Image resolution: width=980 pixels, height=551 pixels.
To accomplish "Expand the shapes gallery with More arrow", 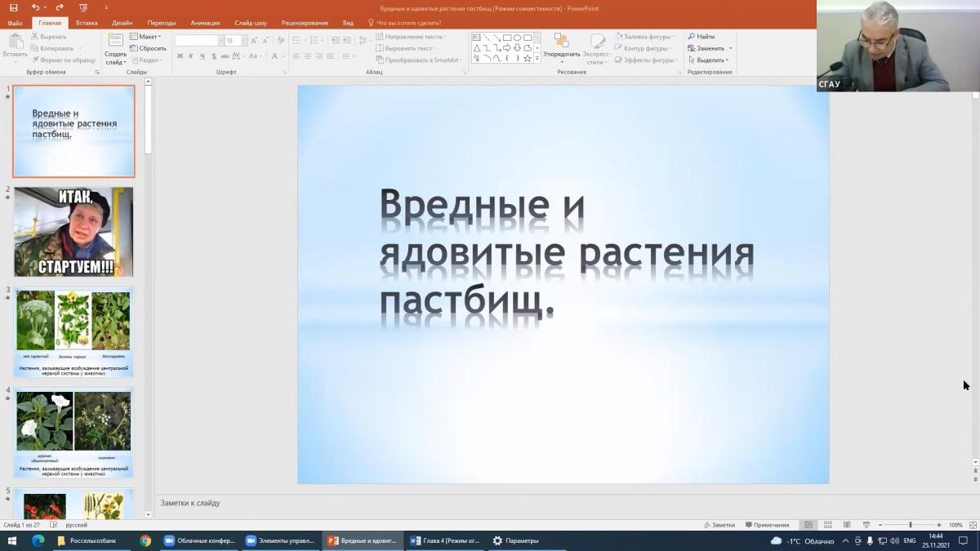I will pyautogui.click(x=537, y=59).
